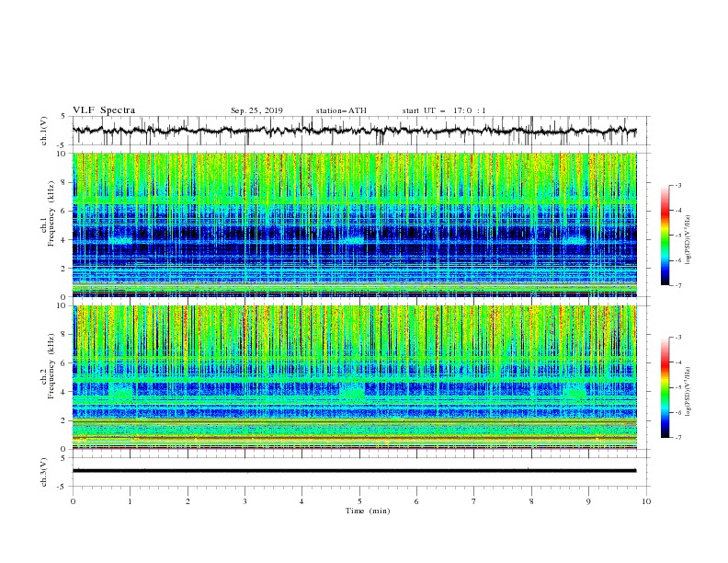Click the "VLF Spectra" title text
Image resolution: width=728 pixels, height=563 pixels.
[x=104, y=110]
